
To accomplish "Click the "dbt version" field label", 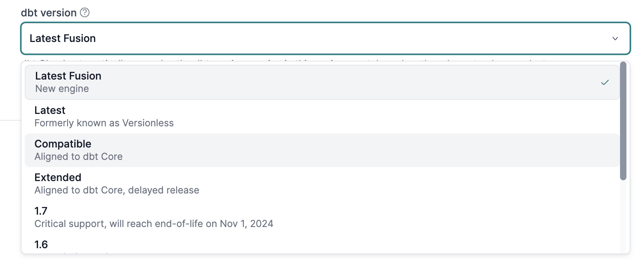I will coord(49,13).
